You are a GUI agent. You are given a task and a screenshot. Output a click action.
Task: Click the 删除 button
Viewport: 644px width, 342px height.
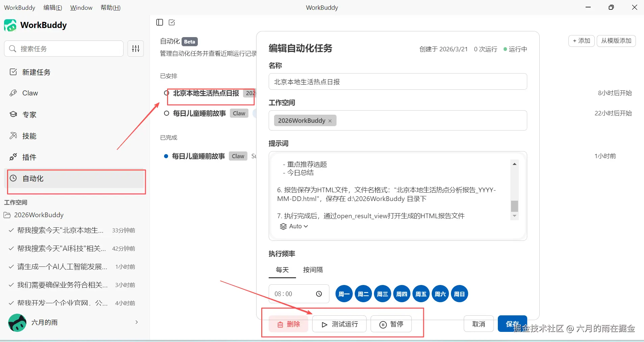289,324
